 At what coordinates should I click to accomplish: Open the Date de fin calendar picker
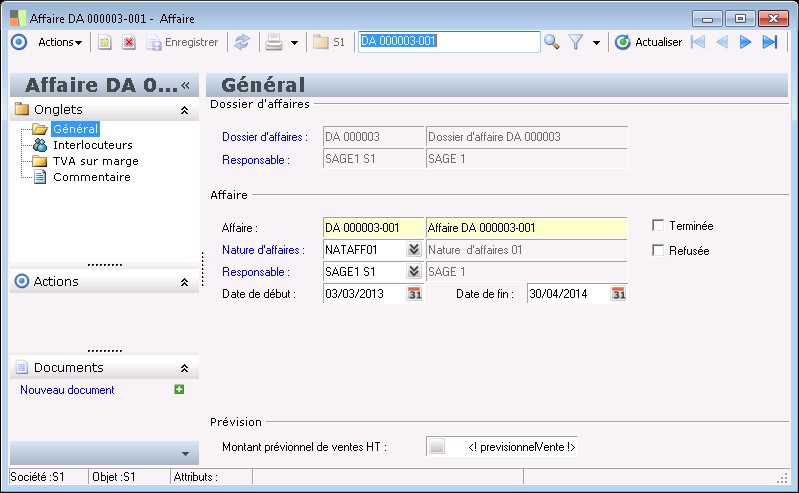click(x=618, y=294)
